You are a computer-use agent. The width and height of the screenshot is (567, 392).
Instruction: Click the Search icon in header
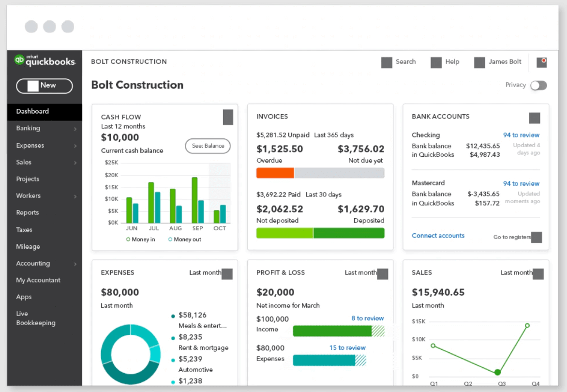pyautogui.click(x=387, y=62)
